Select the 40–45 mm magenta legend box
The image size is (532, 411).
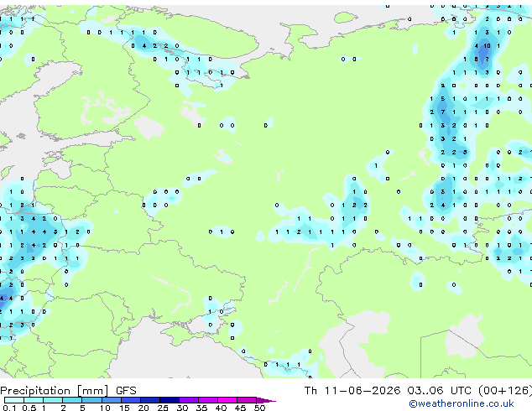coord(227,400)
